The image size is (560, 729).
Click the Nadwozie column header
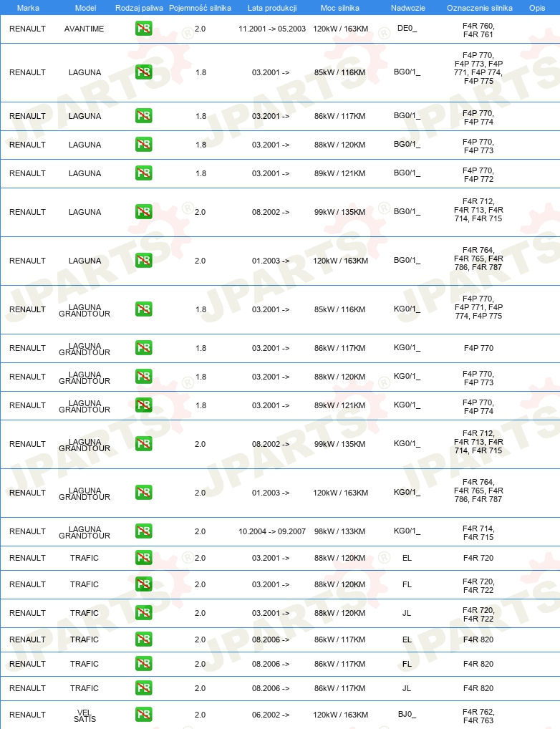pos(408,8)
